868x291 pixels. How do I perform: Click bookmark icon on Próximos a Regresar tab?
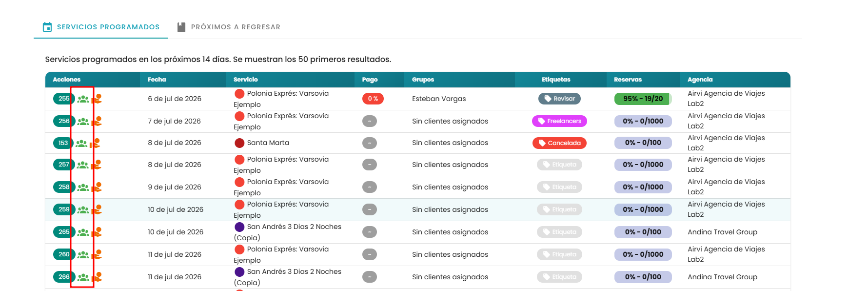point(181,27)
